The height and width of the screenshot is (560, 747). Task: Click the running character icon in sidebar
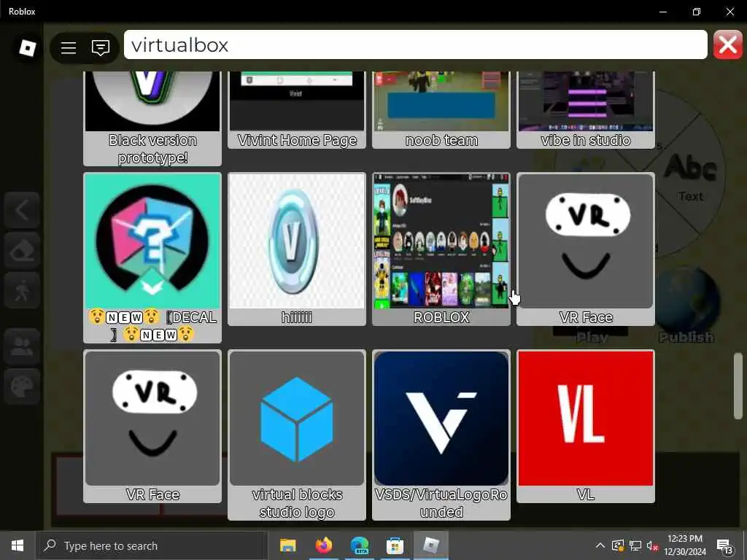click(22, 290)
